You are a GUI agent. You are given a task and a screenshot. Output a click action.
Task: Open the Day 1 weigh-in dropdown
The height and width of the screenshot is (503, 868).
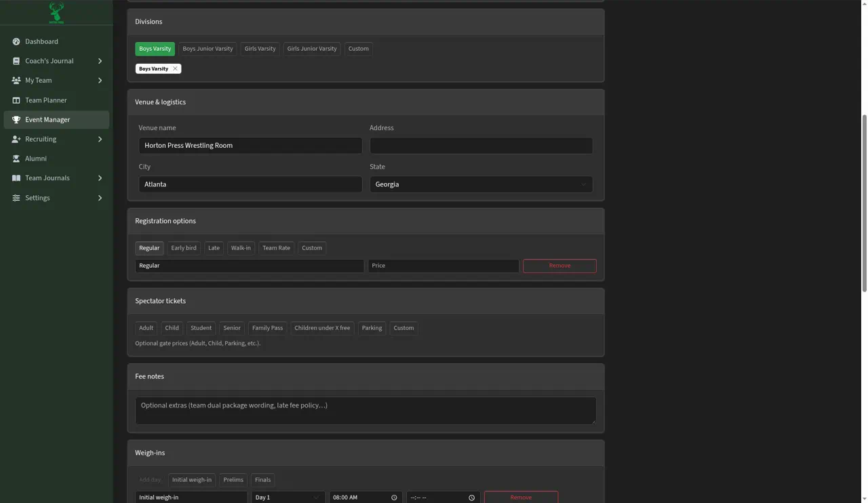pos(288,498)
